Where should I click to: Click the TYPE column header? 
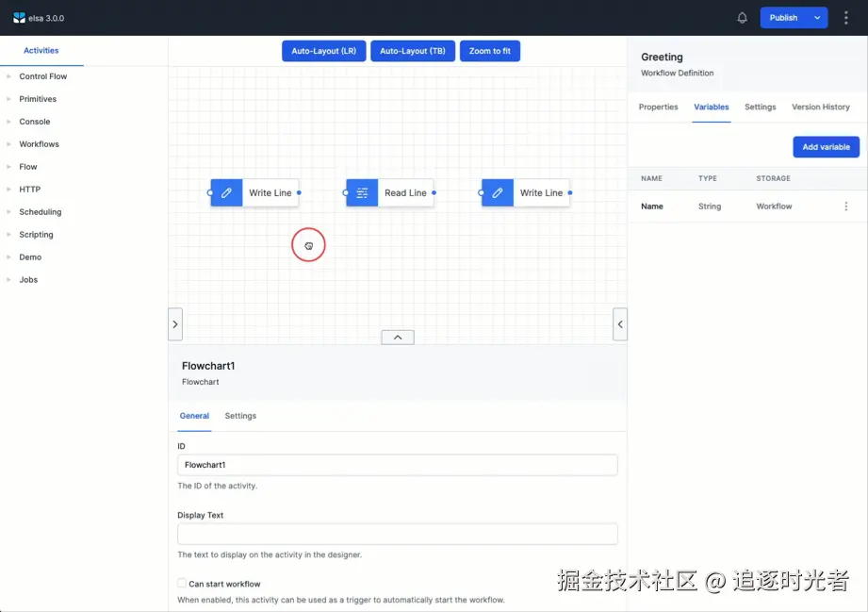click(708, 178)
